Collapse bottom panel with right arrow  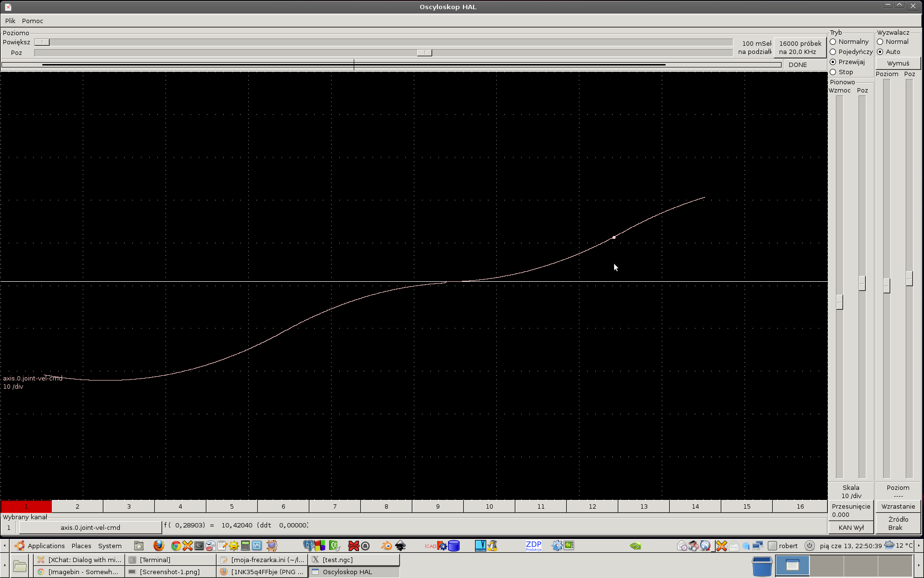point(919,566)
